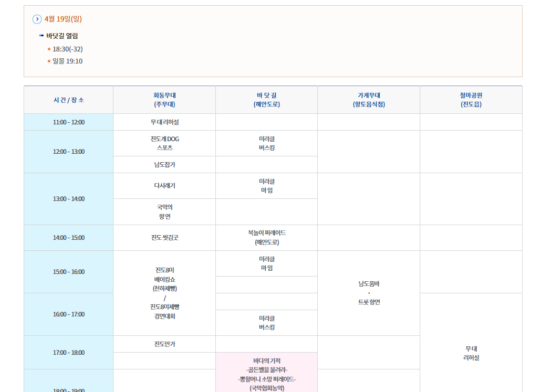Select the 진도 씻김굿 schedule cell
This screenshot has width=541, height=392.
(163, 238)
